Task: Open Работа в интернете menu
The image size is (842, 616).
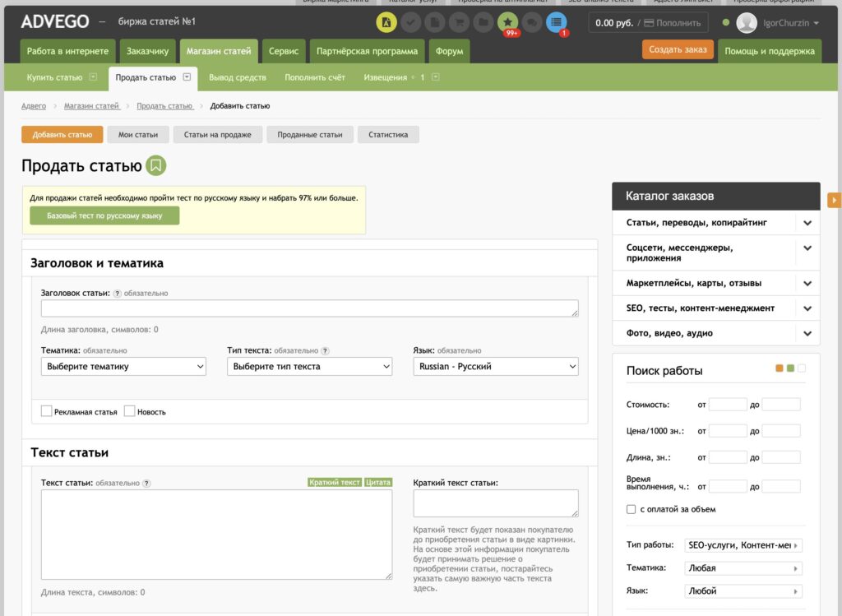Action: point(67,51)
